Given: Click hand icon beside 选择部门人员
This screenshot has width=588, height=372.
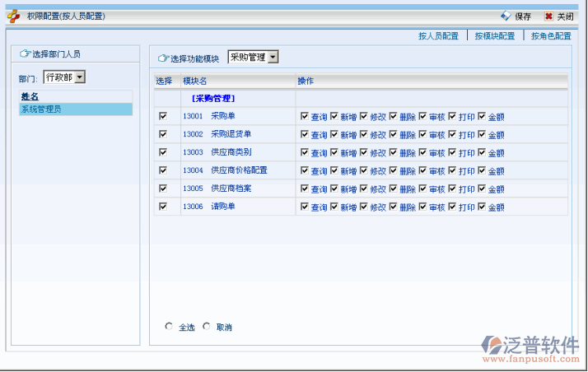Looking at the screenshot, I should 24,54.
